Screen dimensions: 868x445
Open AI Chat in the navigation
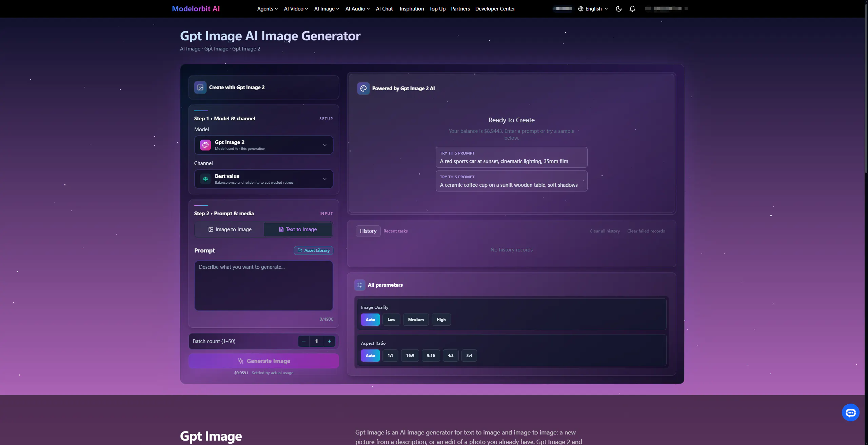pyautogui.click(x=384, y=9)
